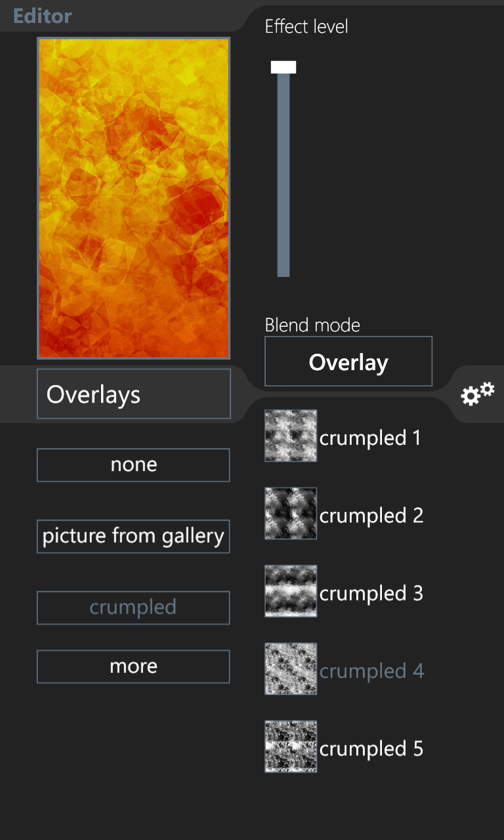
Task: Click the crumpled 5 label
Action: 371,749
